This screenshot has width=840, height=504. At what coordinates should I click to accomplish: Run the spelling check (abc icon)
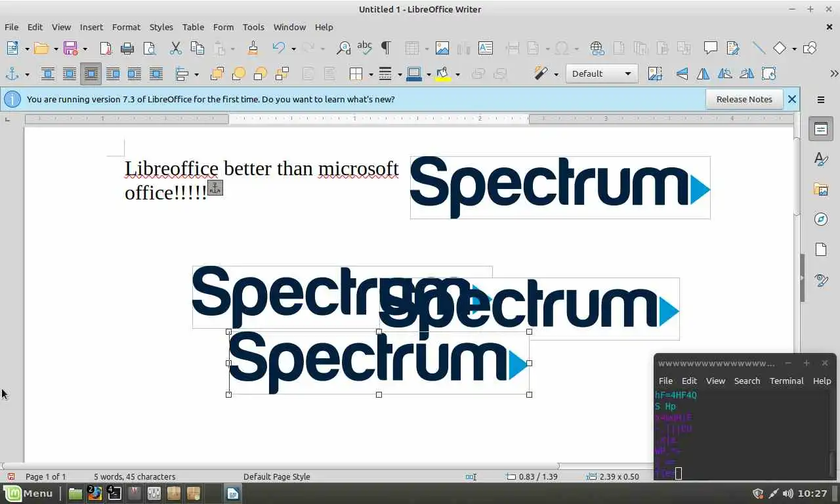(x=364, y=48)
